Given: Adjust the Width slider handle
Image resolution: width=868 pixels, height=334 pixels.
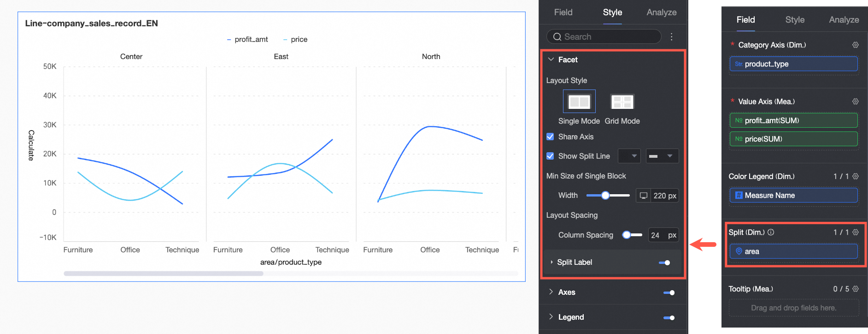Looking at the screenshot, I should (x=605, y=196).
